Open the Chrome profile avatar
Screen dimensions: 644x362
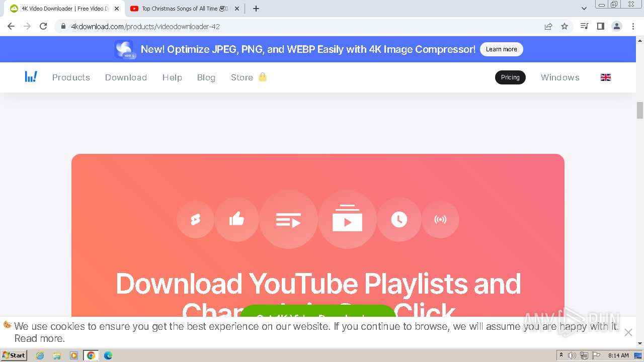(x=617, y=26)
